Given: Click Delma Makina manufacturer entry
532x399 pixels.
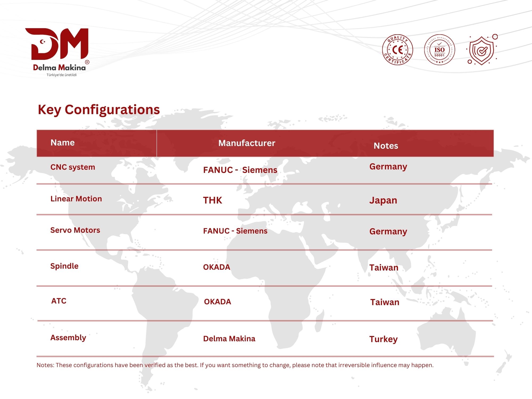Looking at the screenshot, I should click(229, 339).
